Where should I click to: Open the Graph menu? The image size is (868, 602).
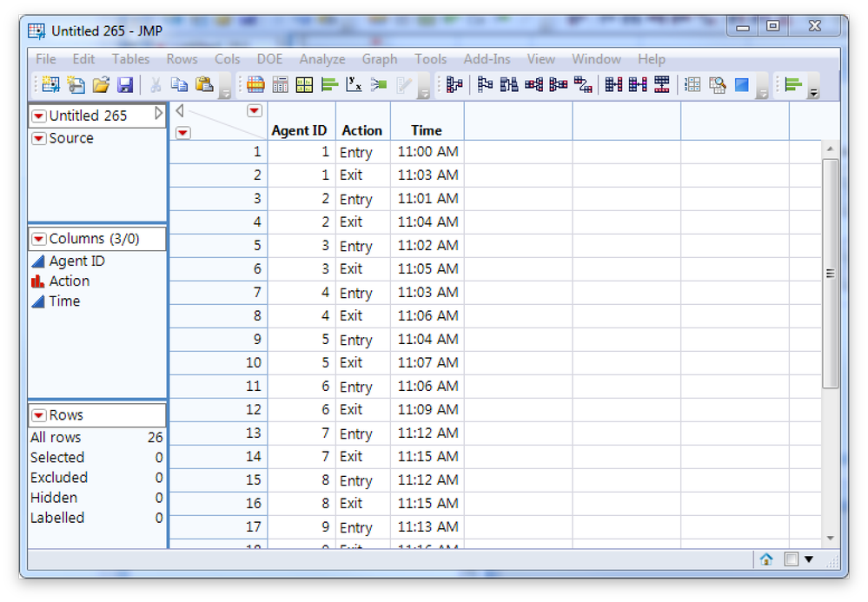click(380, 59)
